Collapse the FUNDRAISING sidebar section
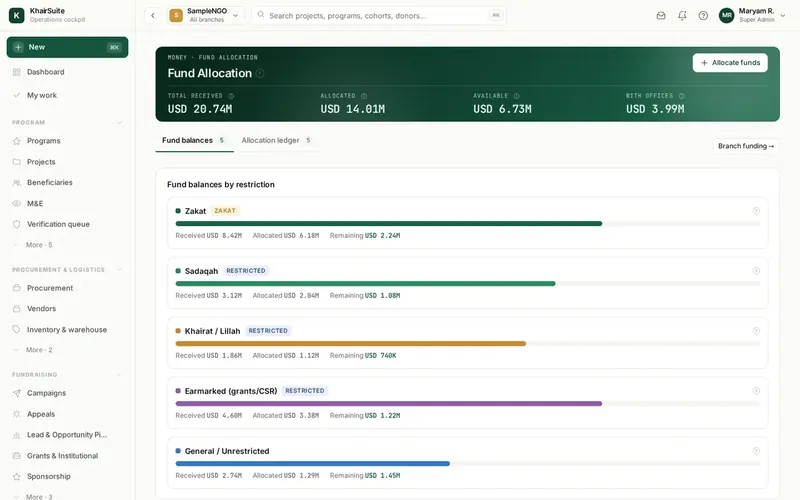This screenshot has height=500, width=800. 119,374
